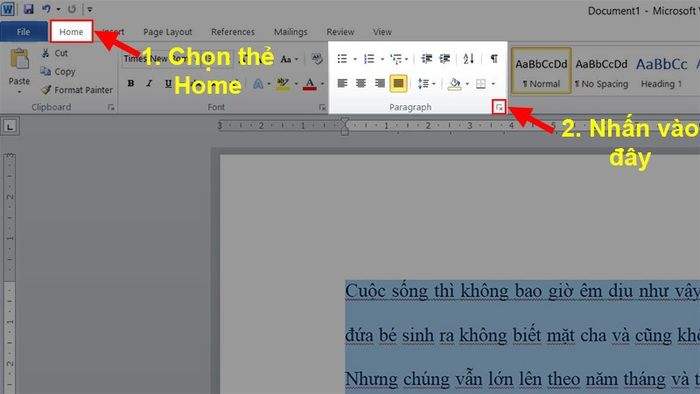The height and width of the screenshot is (394, 700).
Task: Click the Borders icon
Action: point(481,83)
